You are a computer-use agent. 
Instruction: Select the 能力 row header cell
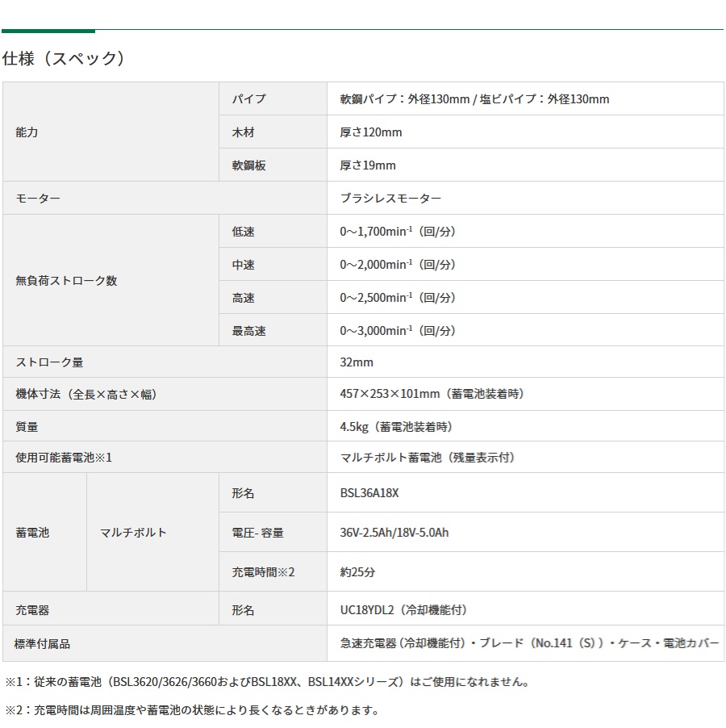coord(111,132)
